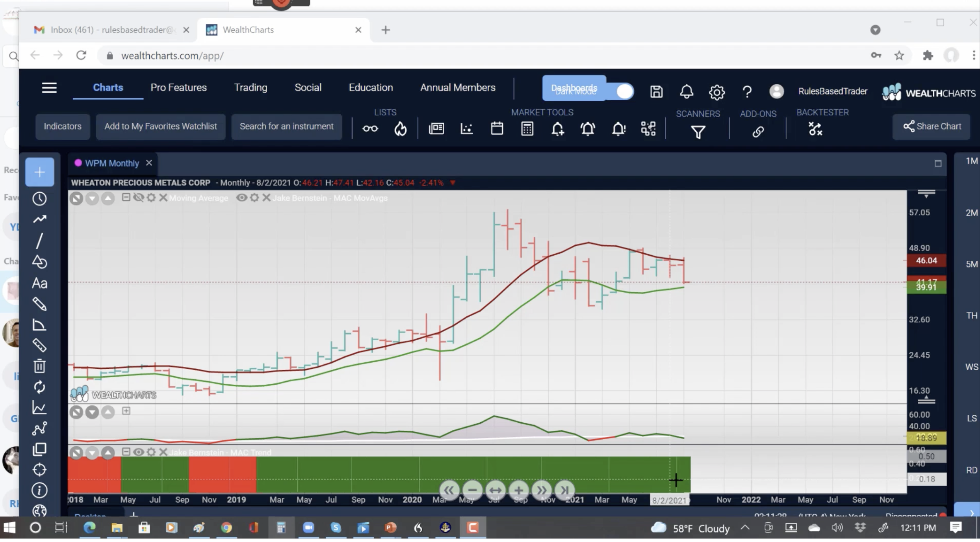This screenshot has height=542, width=980.
Task: Select the crosshair plus tool
Action: coord(39,172)
